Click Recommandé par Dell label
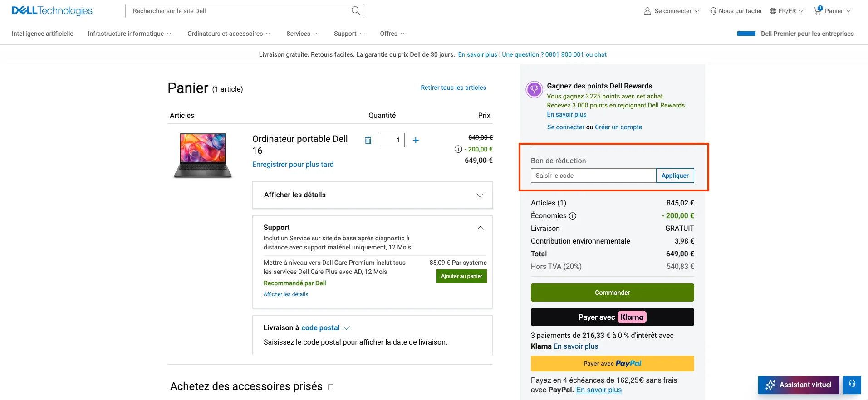868x400 pixels. (x=295, y=283)
